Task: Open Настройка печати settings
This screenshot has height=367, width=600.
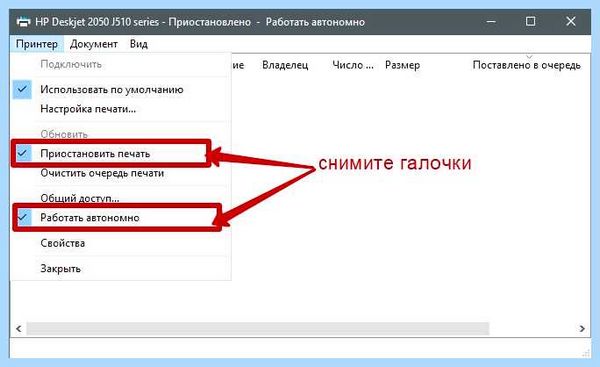Action: pos(122,109)
